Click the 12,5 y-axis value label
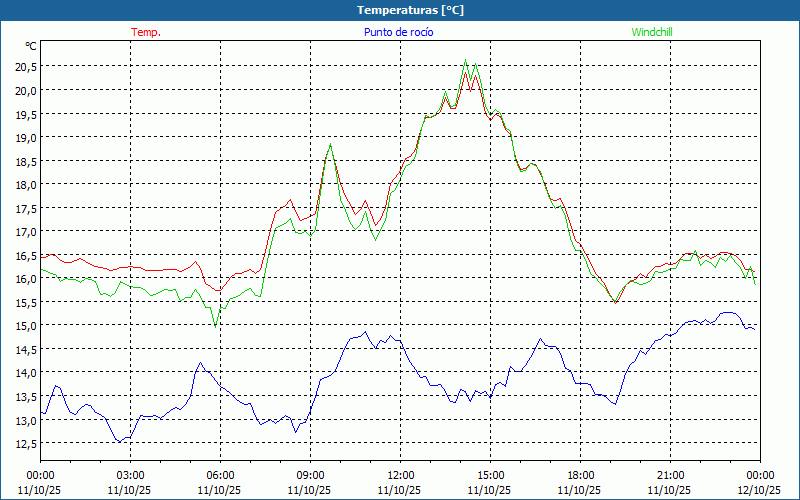This screenshot has width=800, height=500. coord(26,444)
